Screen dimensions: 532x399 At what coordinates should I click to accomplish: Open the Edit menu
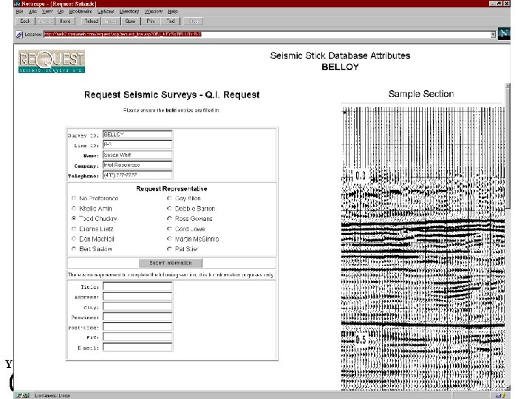33,11
